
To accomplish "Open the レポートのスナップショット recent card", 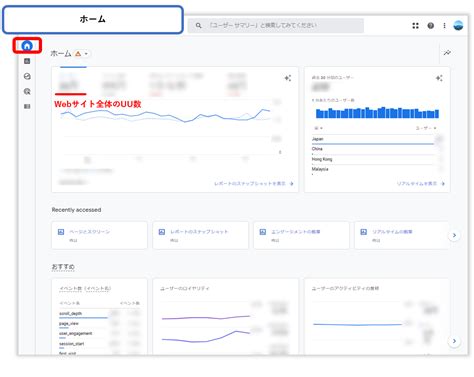I will (x=200, y=235).
